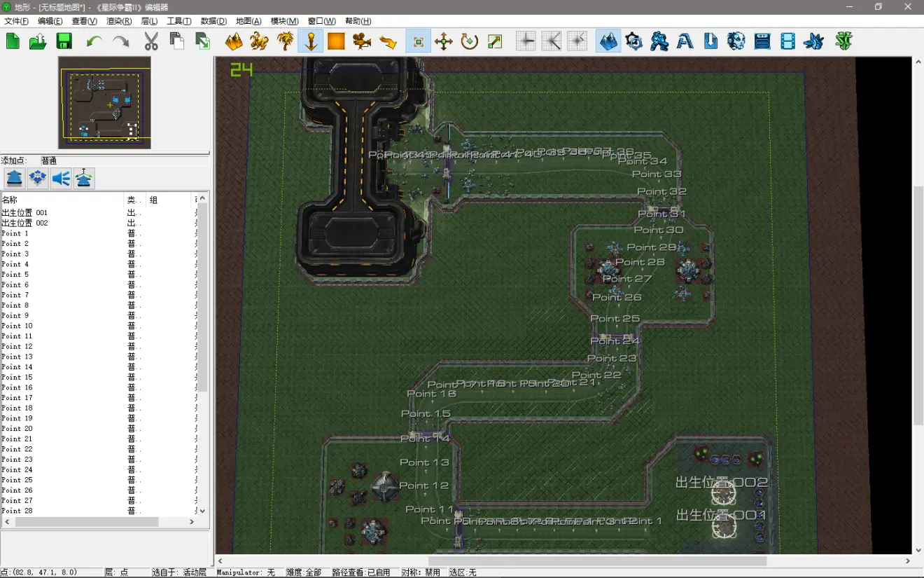Image resolution: width=924 pixels, height=578 pixels.
Task: Open the 编辑(E) menu
Action: [x=51, y=21]
